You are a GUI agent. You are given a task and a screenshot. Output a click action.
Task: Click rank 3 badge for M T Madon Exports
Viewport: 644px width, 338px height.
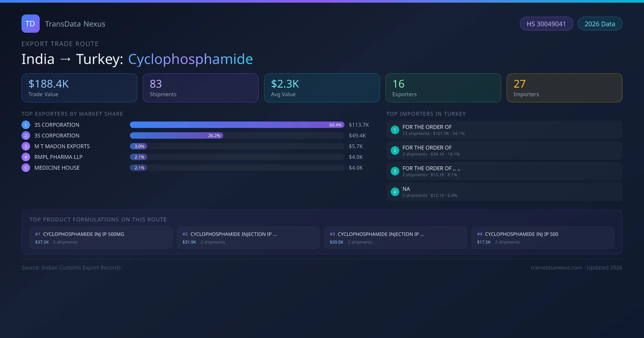tap(25, 146)
